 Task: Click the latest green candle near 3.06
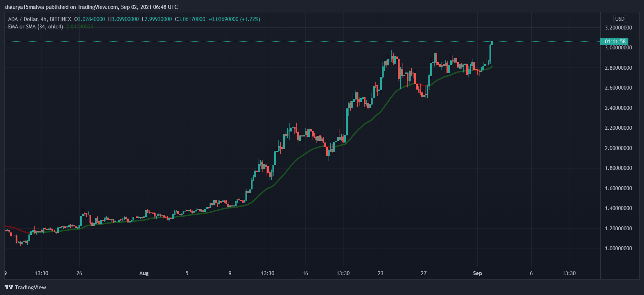click(492, 43)
